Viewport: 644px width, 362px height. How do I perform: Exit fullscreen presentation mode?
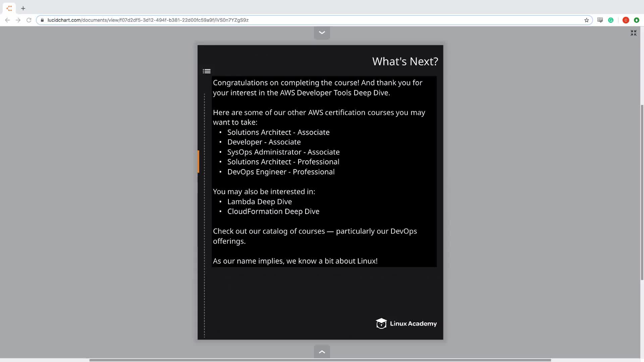(633, 33)
